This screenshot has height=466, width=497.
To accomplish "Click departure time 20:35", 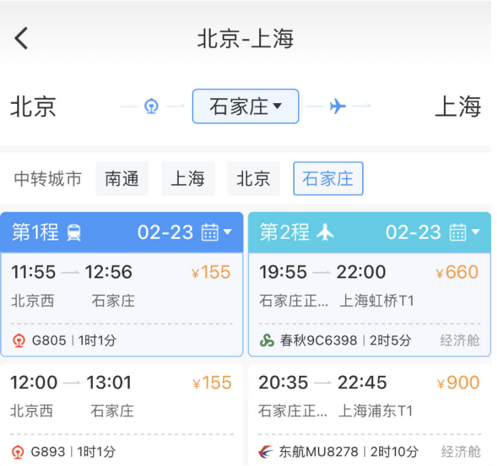I will click(x=283, y=383).
